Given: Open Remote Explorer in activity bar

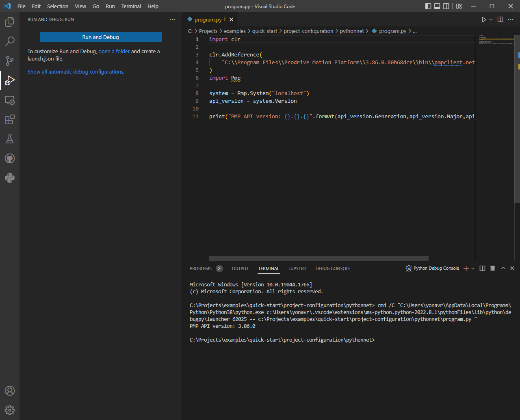Looking at the screenshot, I should pos(10,100).
